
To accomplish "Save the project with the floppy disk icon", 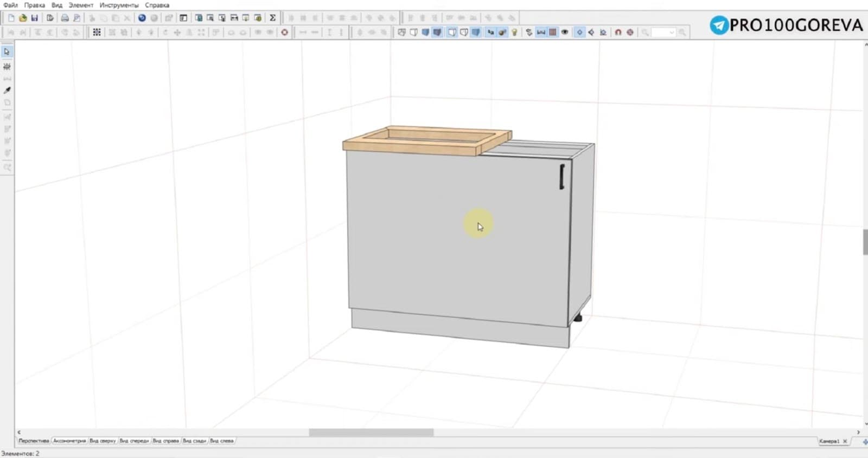I will click(x=34, y=18).
